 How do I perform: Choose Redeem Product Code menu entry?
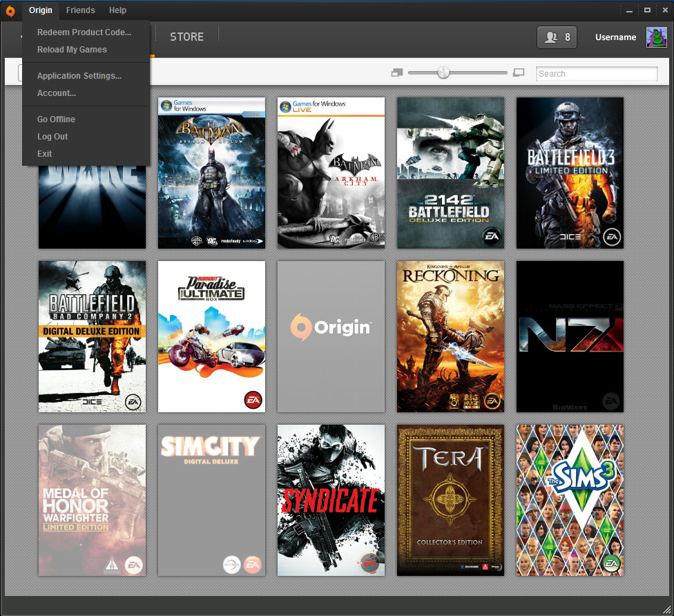[84, 32]
